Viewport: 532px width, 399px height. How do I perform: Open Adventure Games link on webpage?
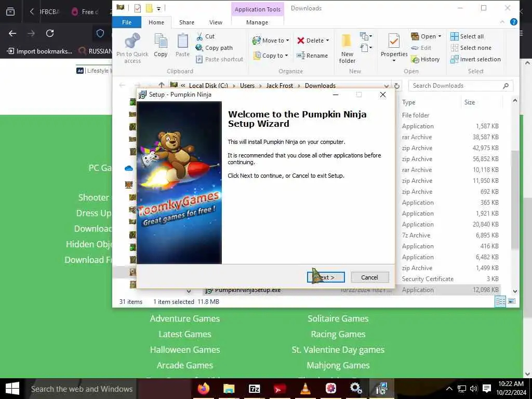click(185, 318)
